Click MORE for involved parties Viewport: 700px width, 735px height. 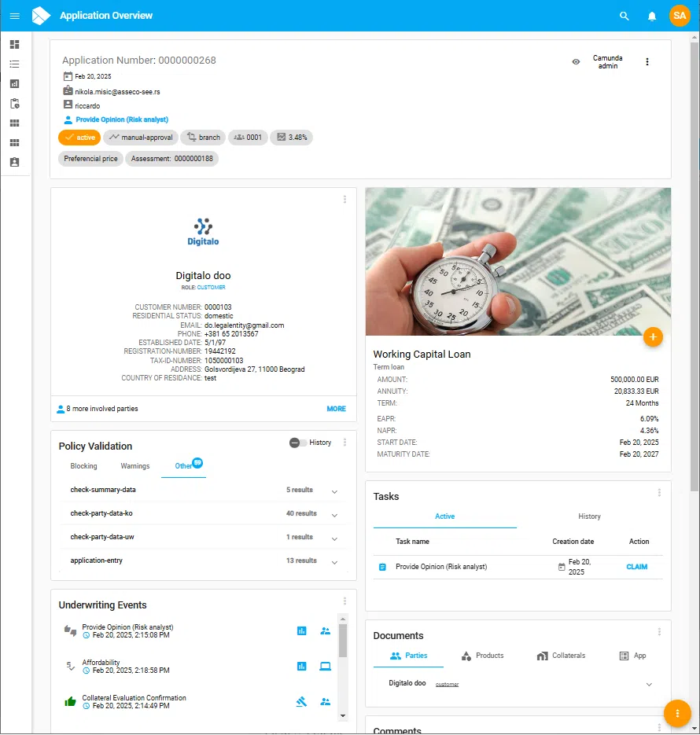(x=336, y=409)
